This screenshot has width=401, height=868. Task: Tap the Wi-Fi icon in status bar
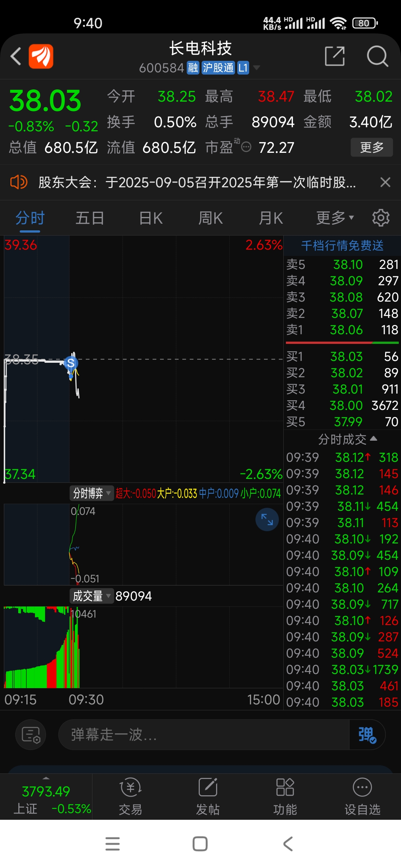click(338, 23)
